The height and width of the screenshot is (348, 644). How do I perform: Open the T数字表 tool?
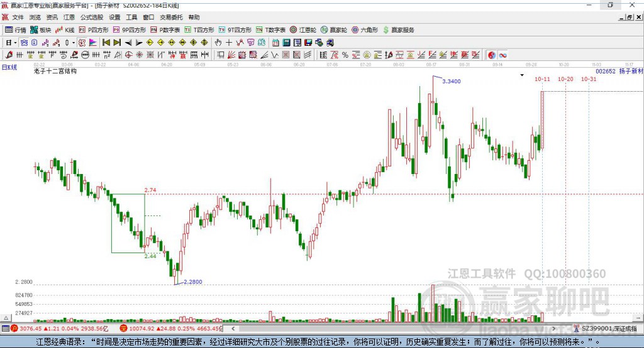[270, 30]
